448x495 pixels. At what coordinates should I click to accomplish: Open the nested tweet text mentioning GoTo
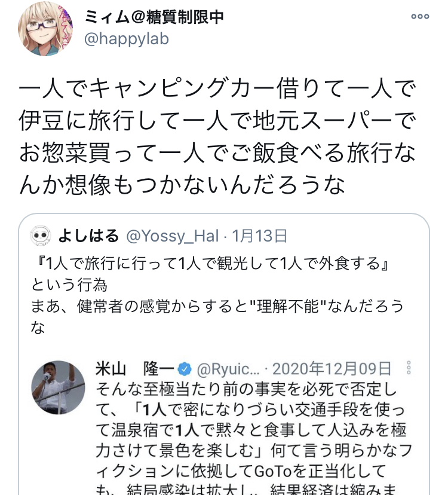pyautogui.click(x=254, y=438)
